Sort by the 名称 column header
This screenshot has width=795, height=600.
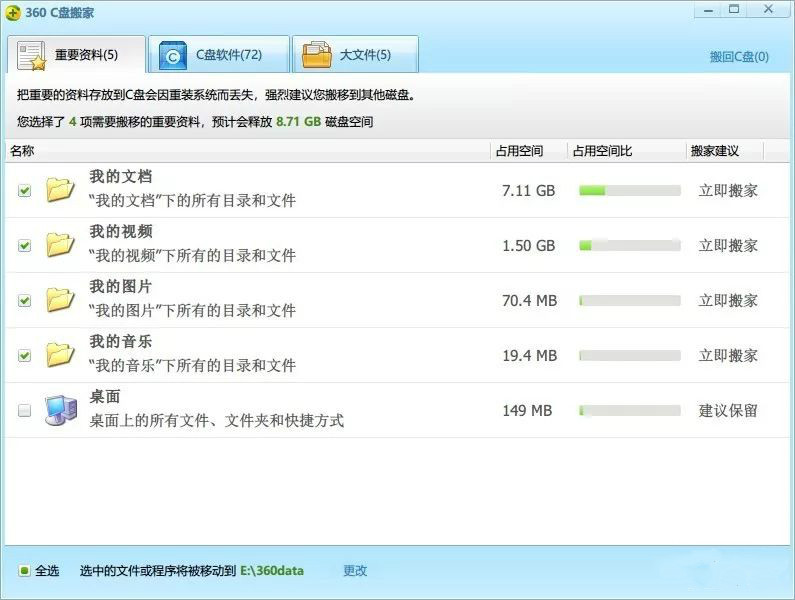point(247,151)
